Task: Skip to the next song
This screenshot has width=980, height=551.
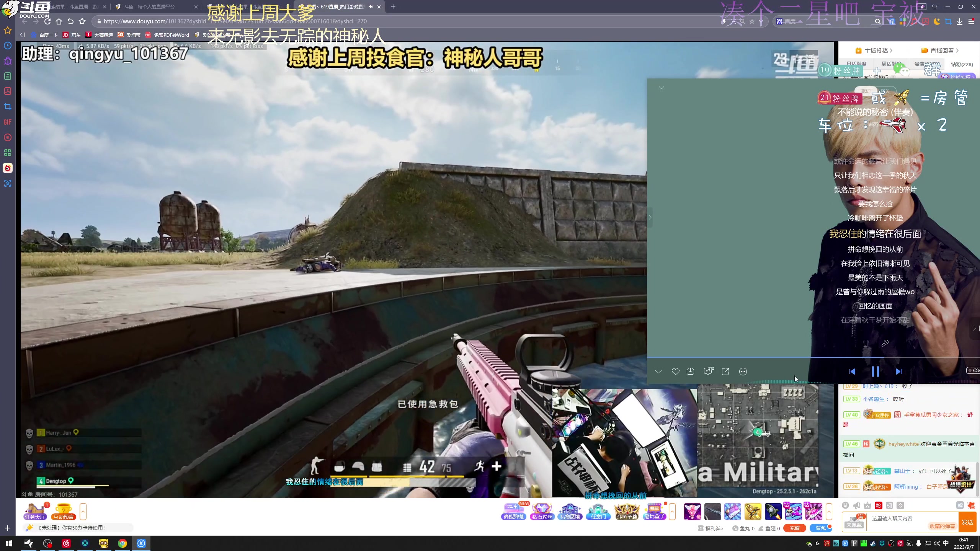Action: tap(898, 372)
